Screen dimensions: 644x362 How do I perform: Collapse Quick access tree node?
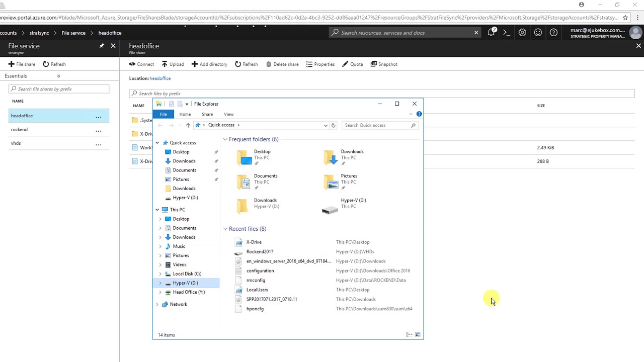(x=157, y=143)
